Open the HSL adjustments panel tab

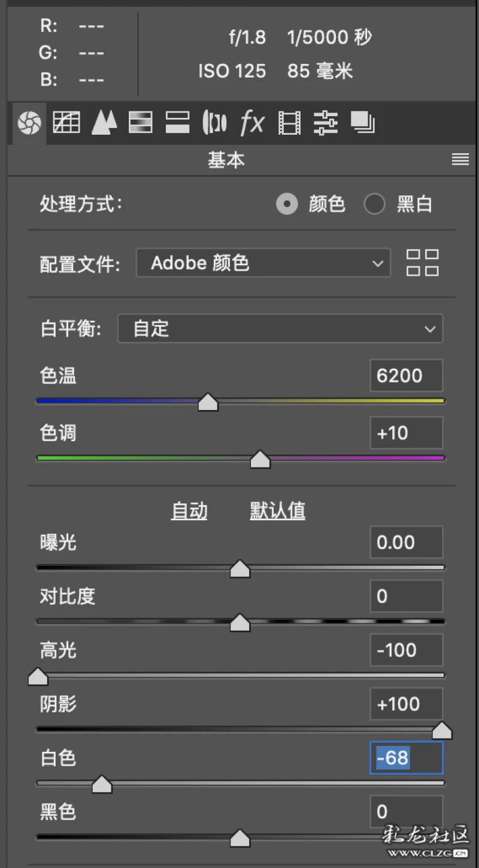pyautogui.click(x=141, y=123)
